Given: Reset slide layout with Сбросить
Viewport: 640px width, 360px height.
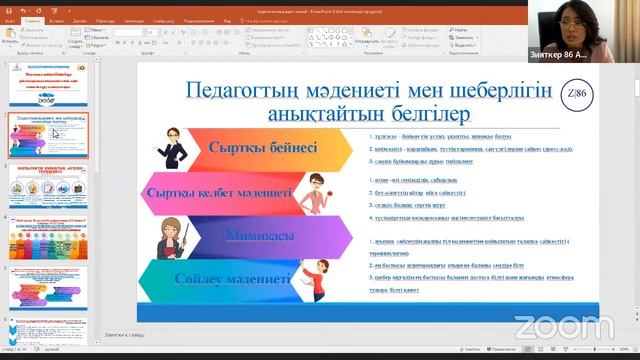Looking at the screenshot, I should 96,38.
